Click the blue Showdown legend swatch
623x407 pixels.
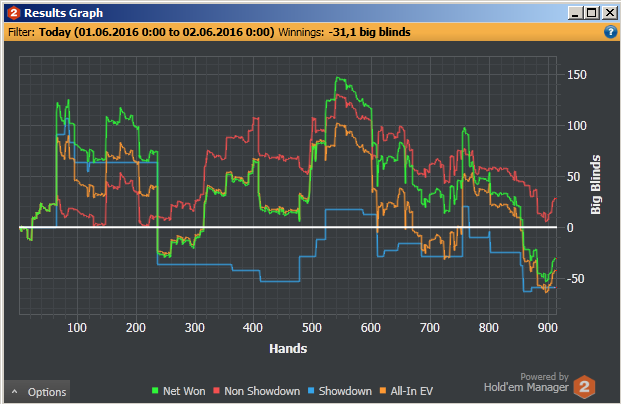[x=311, y=391]
